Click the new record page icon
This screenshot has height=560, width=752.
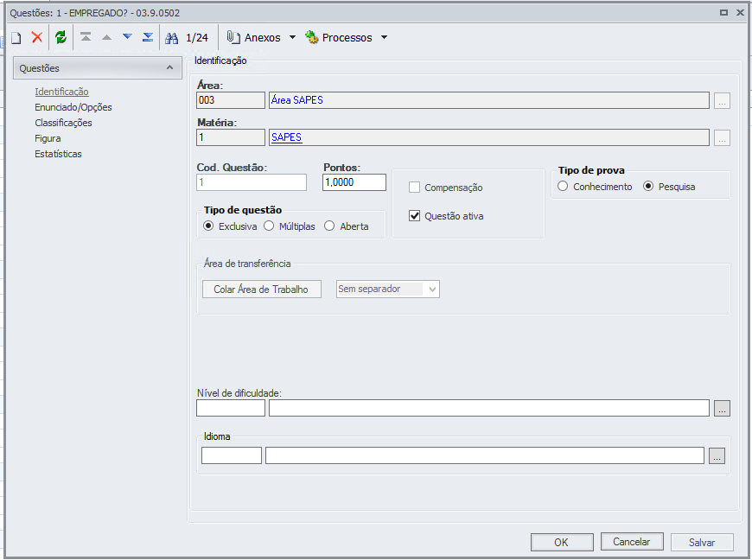click(16, 38)
